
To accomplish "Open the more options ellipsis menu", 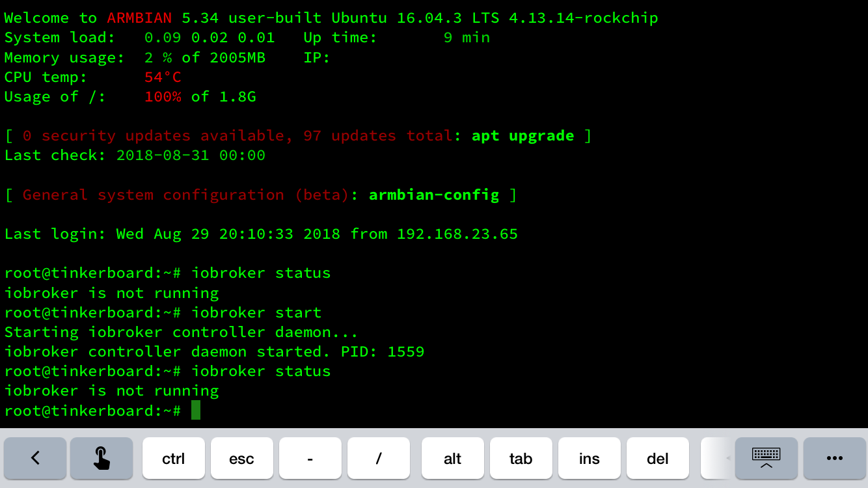I will [835, 458].
